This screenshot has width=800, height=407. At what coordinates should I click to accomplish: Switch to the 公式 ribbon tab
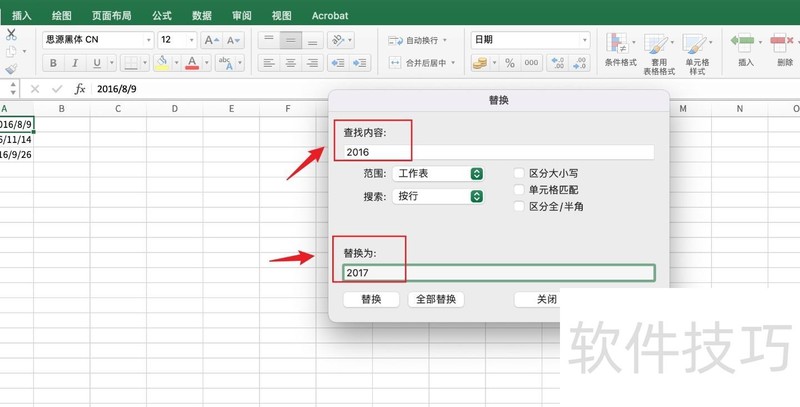[161, 16]
